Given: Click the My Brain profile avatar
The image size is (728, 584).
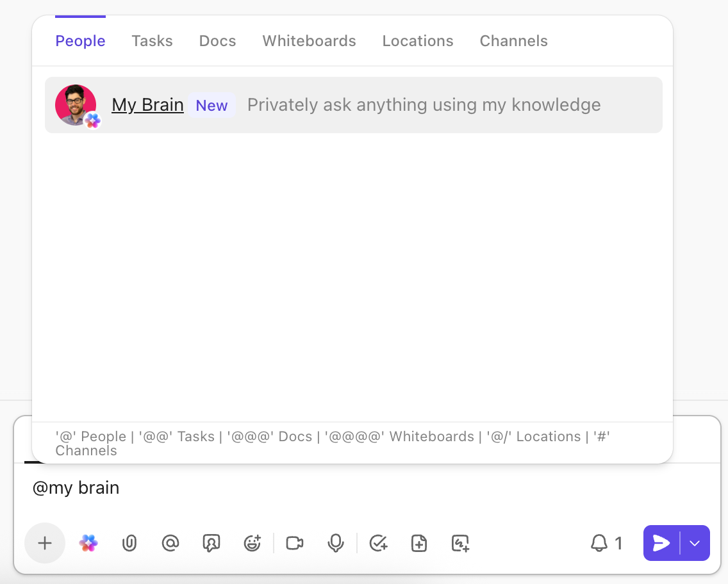Looking at the screenshot, I should (75, 104).
